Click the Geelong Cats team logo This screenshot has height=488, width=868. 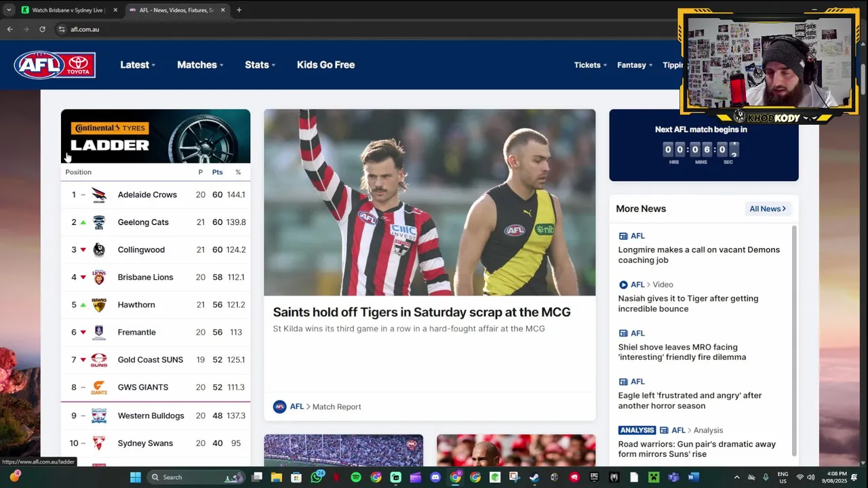click(99, 222)
